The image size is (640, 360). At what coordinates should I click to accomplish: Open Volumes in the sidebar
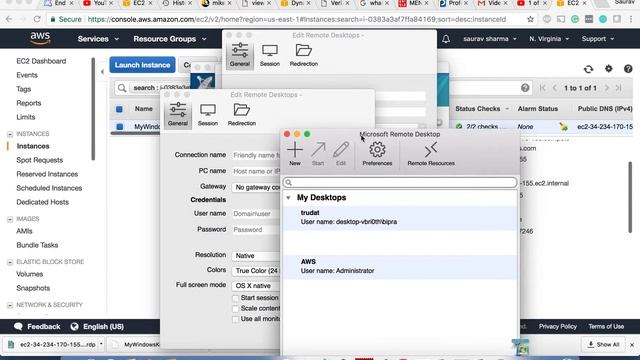tap(29, 274)
